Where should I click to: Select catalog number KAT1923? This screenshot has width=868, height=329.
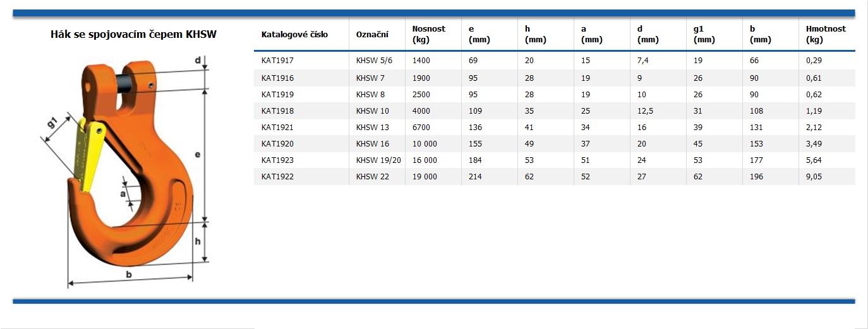[277, 160]
